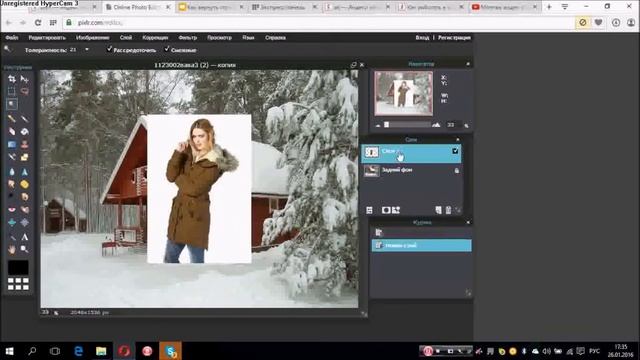Image resolution: width=640 pixels, height=360 pixels.
Task: Select the Color Replace tool
Action: [x=12, y=157]
